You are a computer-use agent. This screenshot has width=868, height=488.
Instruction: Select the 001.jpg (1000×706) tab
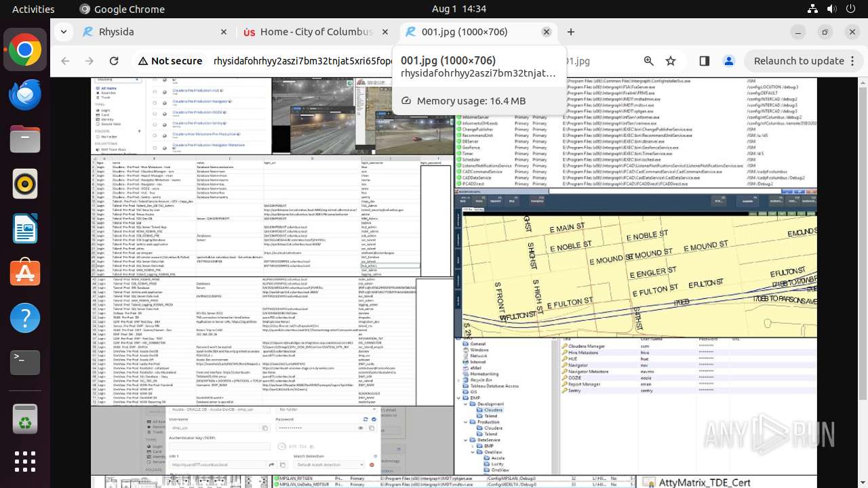pos(477,32)
